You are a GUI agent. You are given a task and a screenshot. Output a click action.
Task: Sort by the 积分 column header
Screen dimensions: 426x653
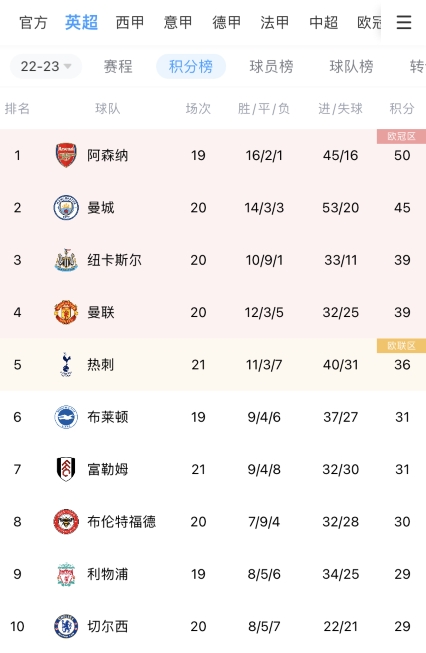point(402,109)
